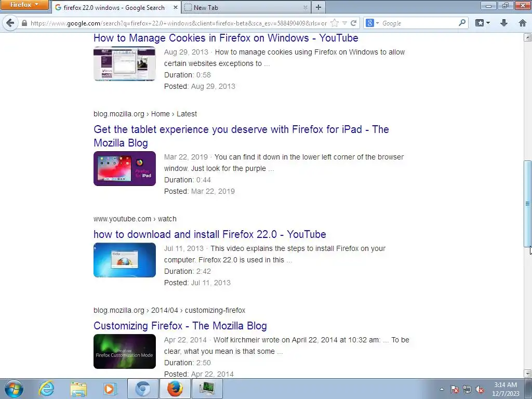Click the network tray icon

[467, 389]
